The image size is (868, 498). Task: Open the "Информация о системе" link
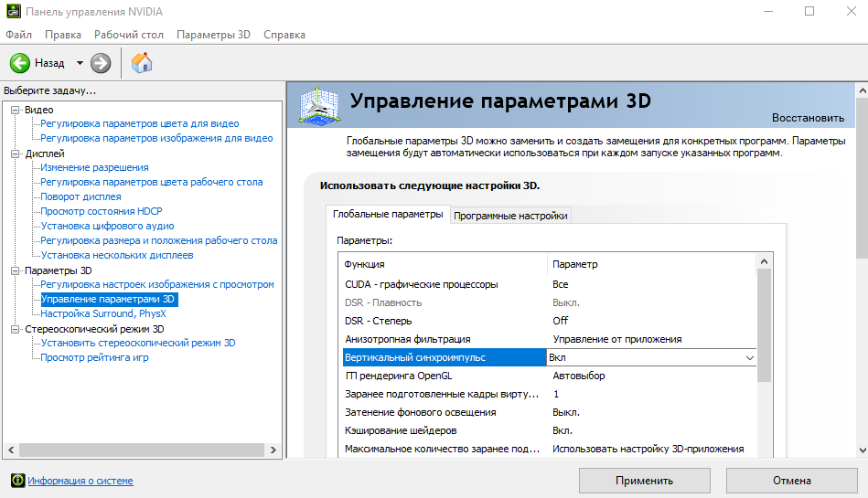[80, 481]
